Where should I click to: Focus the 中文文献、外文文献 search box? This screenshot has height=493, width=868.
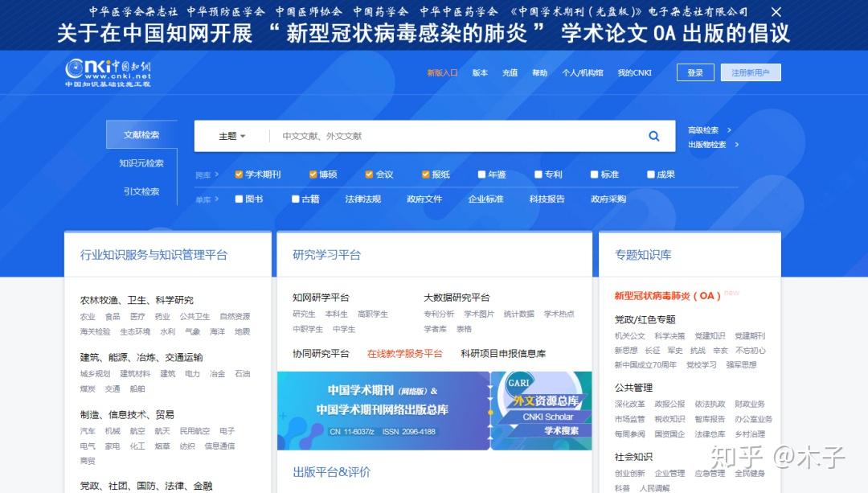point(460,136)
